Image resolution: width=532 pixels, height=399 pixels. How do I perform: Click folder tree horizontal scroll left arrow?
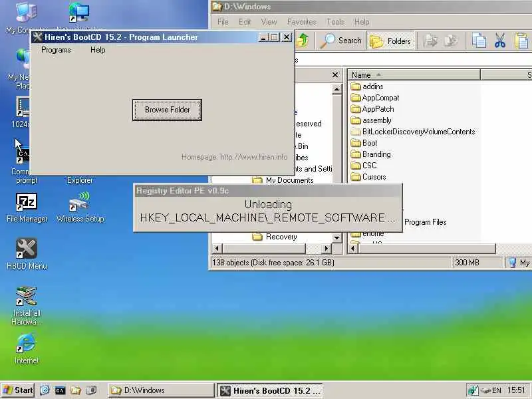pyautogui.click(x=217, y=249)
